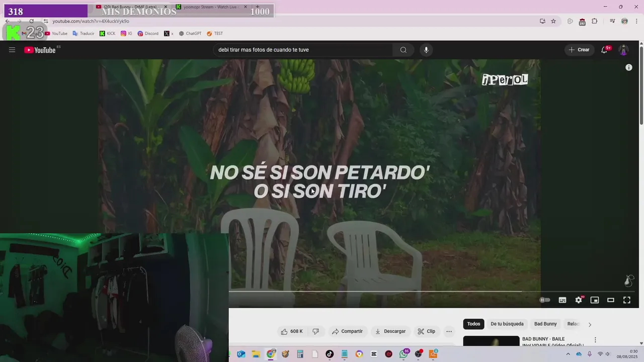Click the Descargar button
644x362 pixels.
point(390,331)
